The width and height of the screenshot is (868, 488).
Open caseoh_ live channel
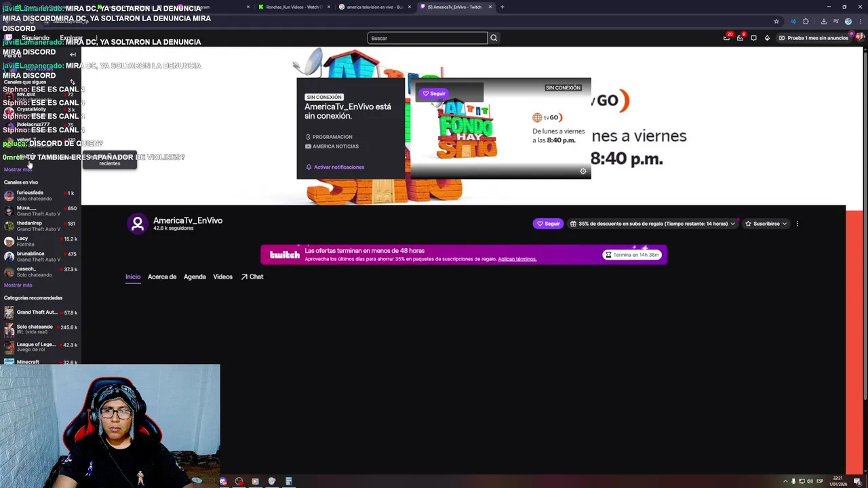41,272
